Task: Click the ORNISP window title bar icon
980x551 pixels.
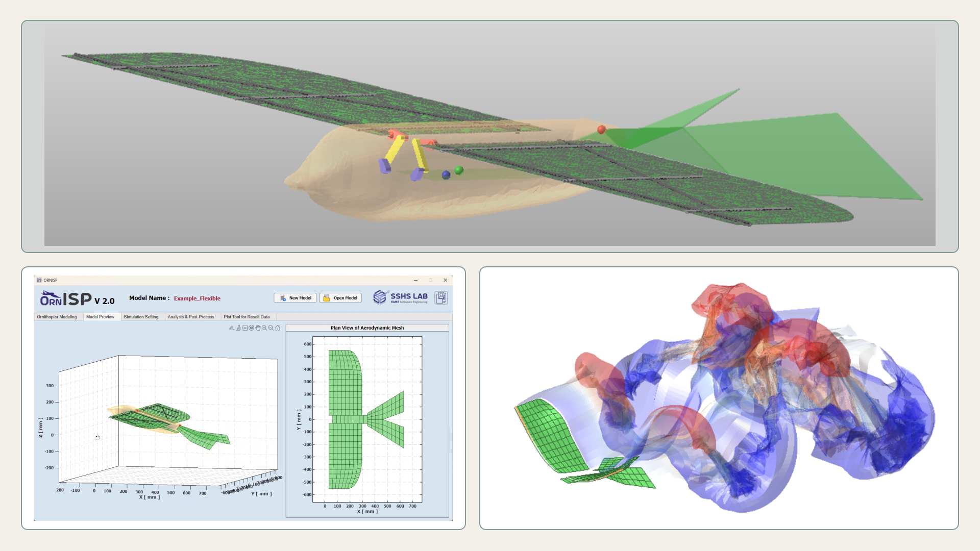Action: [x=39, y=280]
